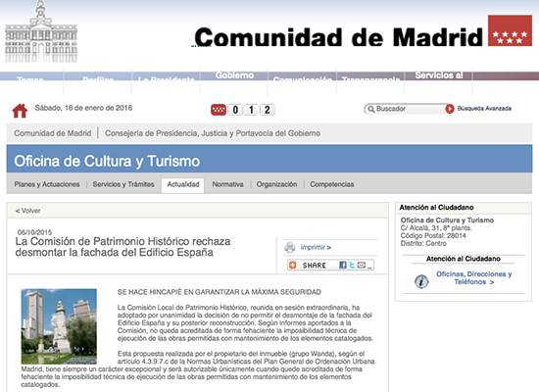The height and width of the screenshot is (392, 539).
Task: Click 'Distrito: Centro' text
Action: tap(423, 243)
